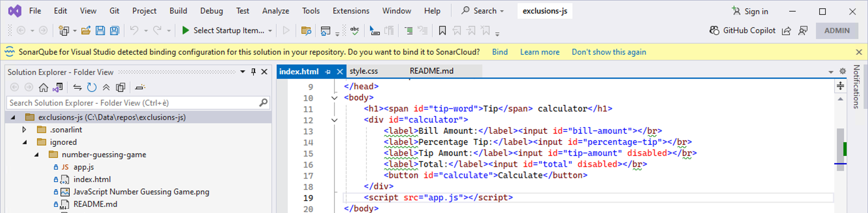Click the Open File folder icon
This screenshot has height=213, width=868.
pyautogui.click(x=86, y=31)
